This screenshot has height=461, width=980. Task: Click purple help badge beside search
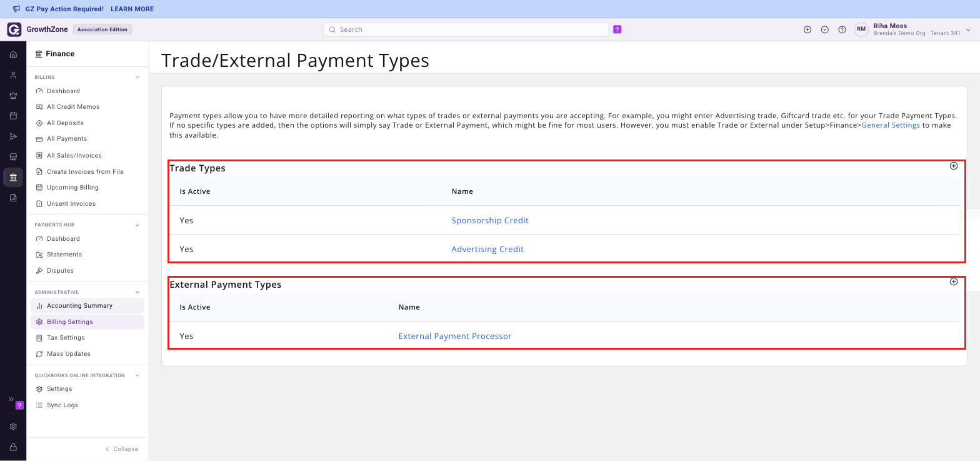click(x=617, y=29)
